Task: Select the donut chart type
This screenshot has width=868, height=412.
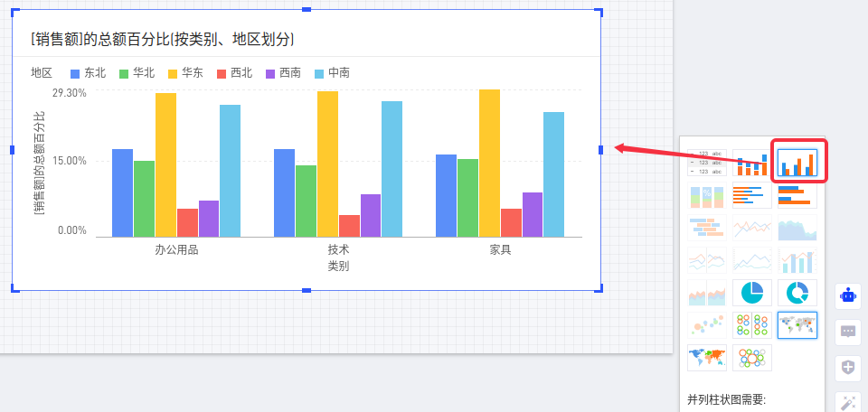Action: (x=797, y=293)
